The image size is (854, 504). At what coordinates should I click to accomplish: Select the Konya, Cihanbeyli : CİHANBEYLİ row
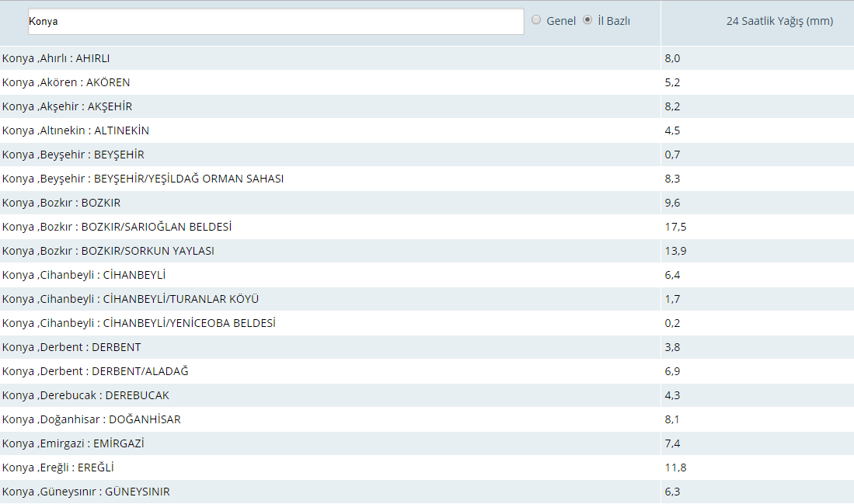click(x=427, y=275)
